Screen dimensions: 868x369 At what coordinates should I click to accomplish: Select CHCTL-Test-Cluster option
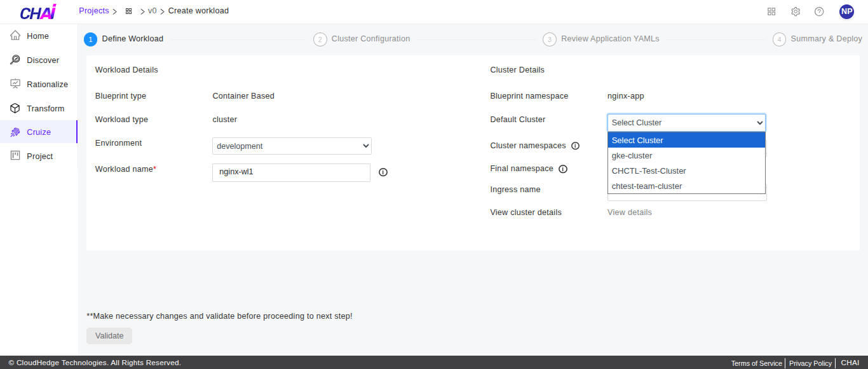649,171
